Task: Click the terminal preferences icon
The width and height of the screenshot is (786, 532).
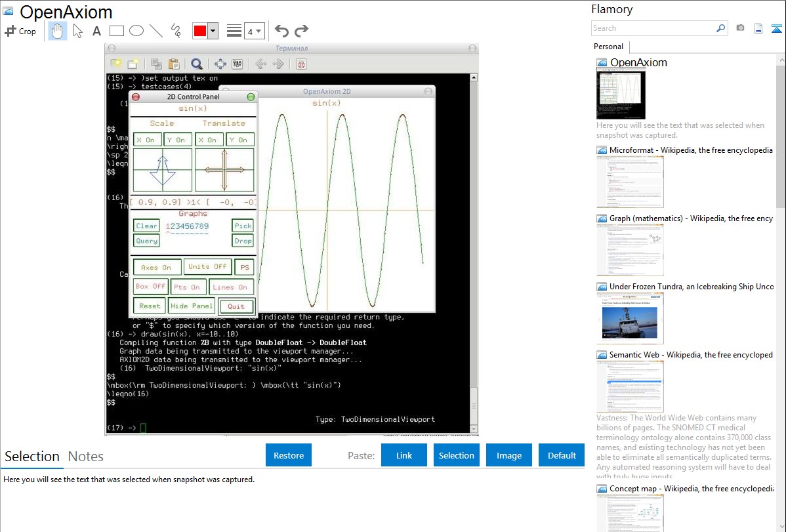Action: (x=237, y=64)
